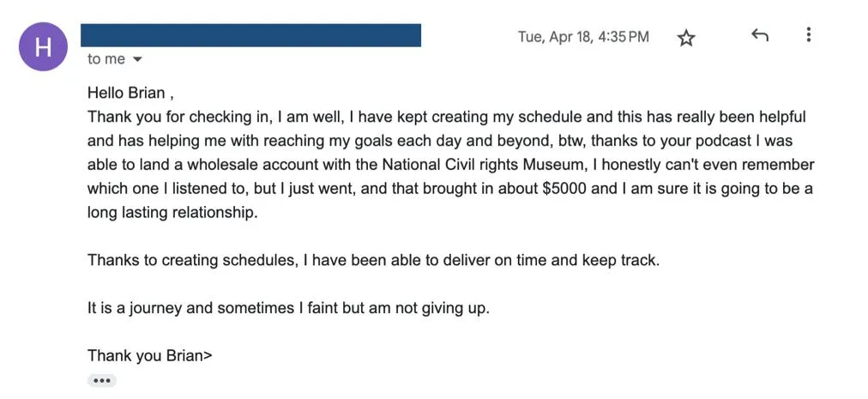This screenshot has height=399, width=868.
Task: Click the line starting "Thanks to creating schedules"
Action: [x=373, y=259]
